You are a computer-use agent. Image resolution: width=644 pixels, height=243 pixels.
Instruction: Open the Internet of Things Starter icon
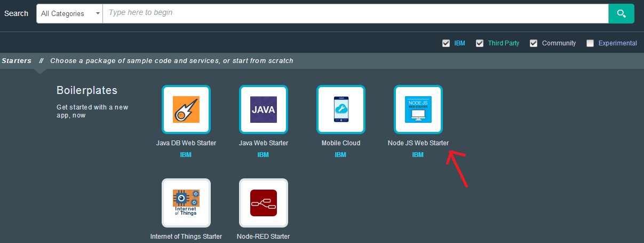pos(186,202)
